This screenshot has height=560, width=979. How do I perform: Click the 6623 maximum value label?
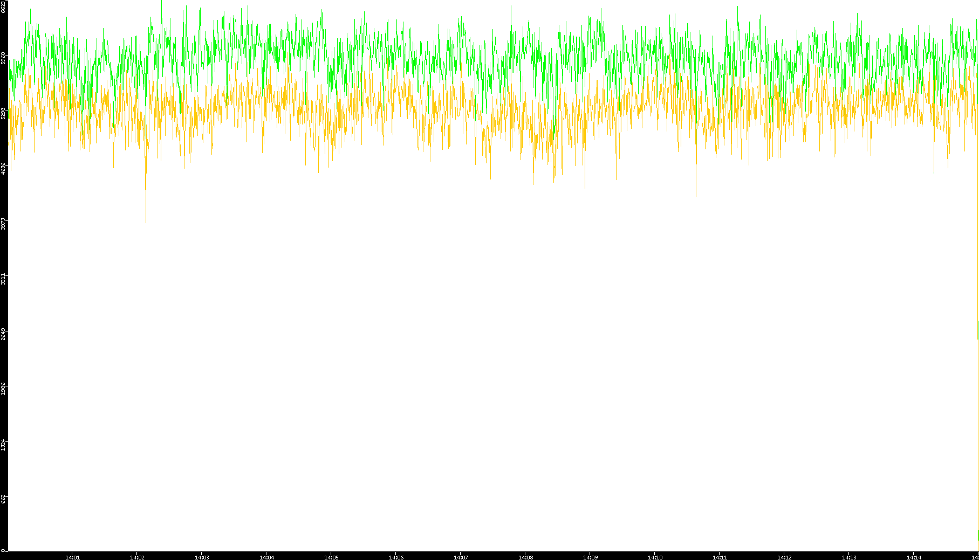click(x=3, y=6)
